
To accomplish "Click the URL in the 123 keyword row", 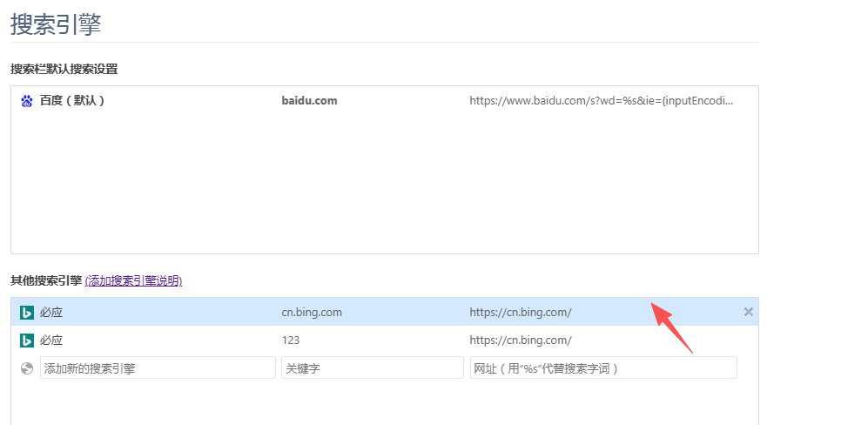I will coord(521,341).
